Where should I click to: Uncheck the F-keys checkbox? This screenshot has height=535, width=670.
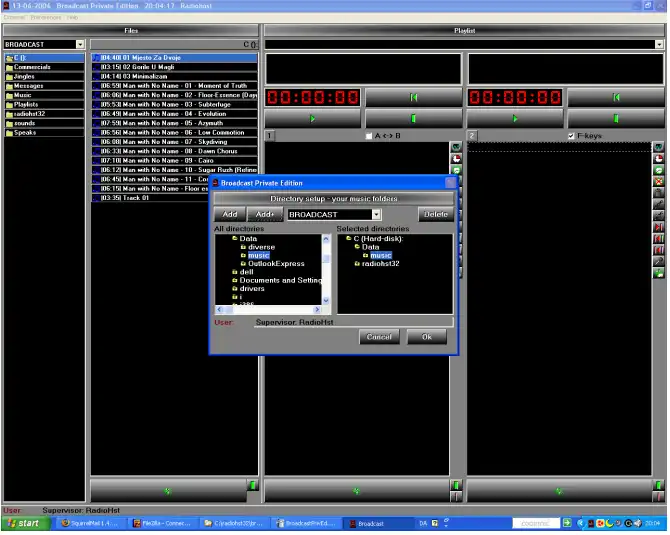pos(571,135)
